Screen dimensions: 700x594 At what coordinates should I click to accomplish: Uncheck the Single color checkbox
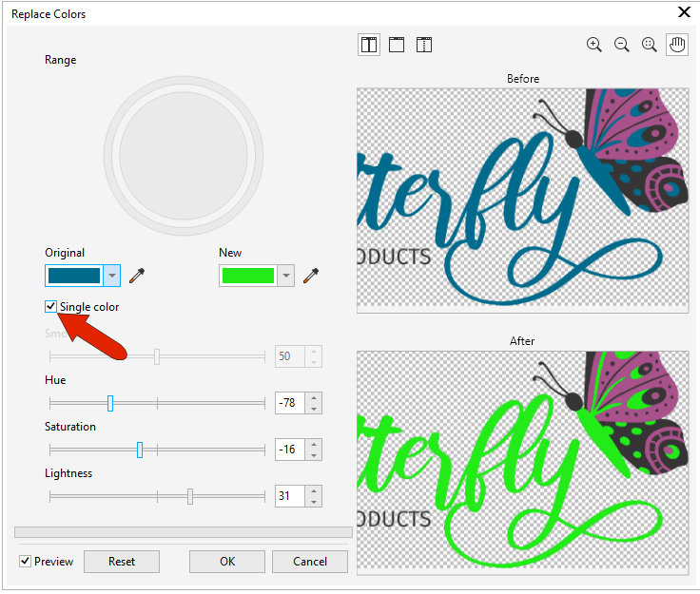point(50,306)
